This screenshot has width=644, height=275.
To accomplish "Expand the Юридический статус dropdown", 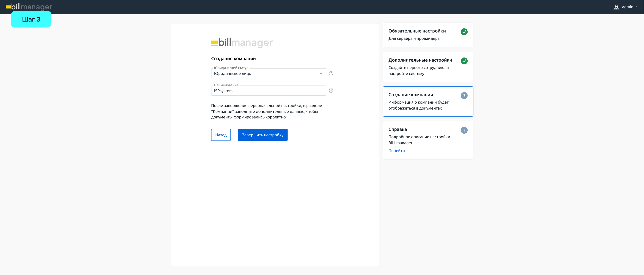I will 268,73.
